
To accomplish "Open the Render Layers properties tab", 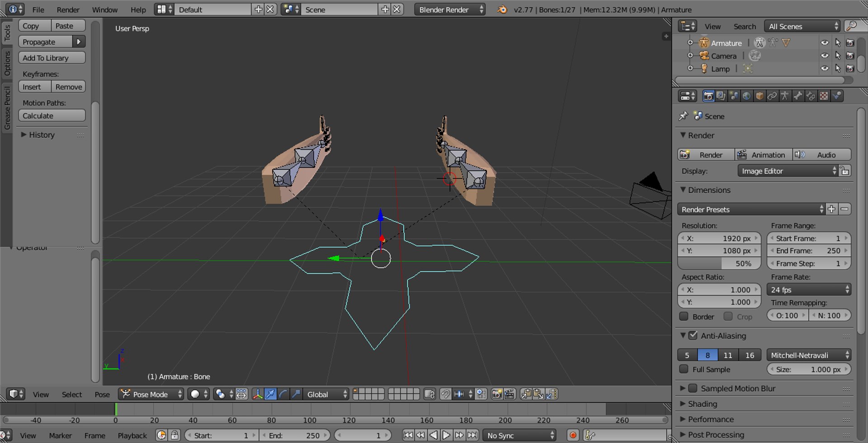I will click(x=721, y=96).
